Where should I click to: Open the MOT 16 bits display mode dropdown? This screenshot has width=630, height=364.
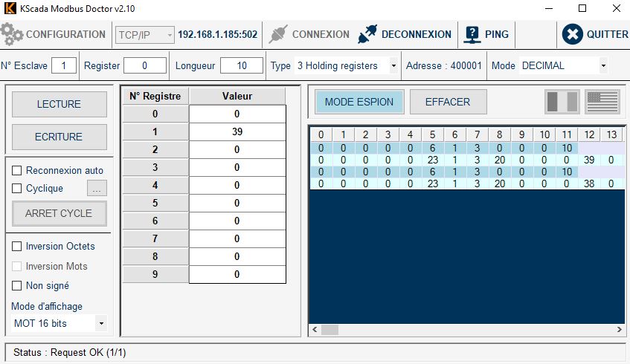[100, 324]
